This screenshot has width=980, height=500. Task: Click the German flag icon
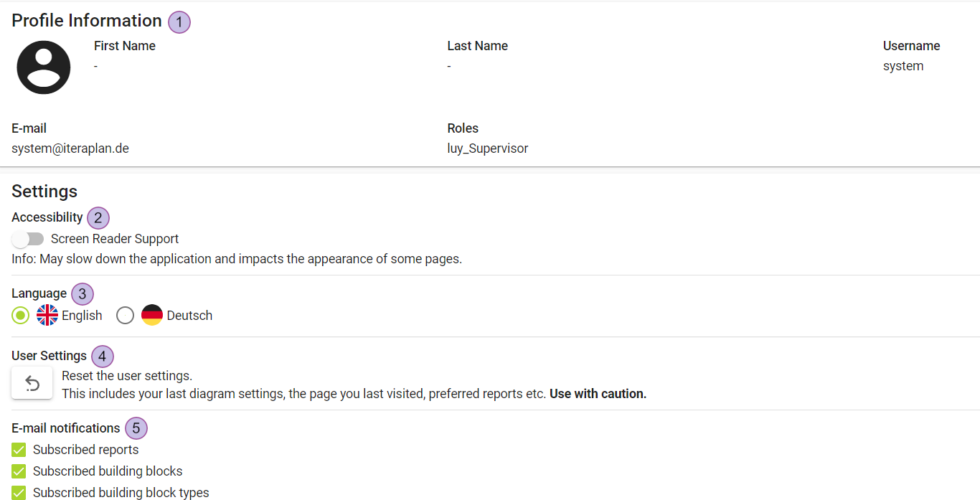click(152, 316)
